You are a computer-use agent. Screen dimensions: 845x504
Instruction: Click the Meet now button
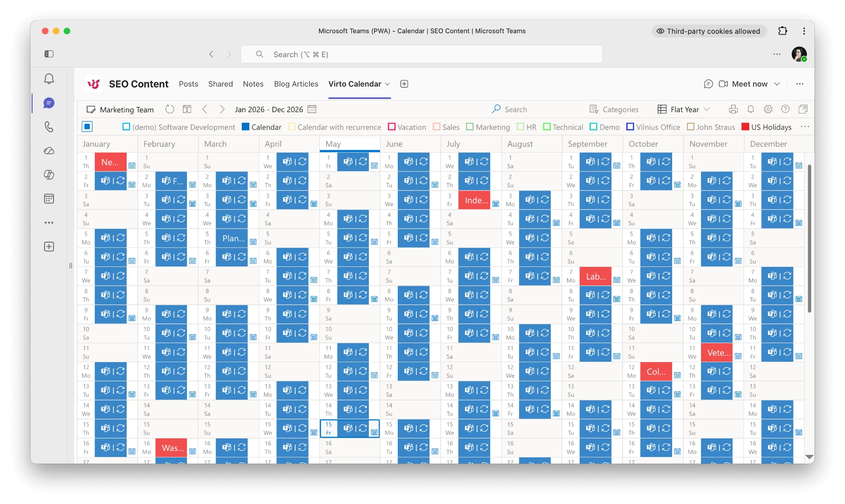(x=743, y=84)
